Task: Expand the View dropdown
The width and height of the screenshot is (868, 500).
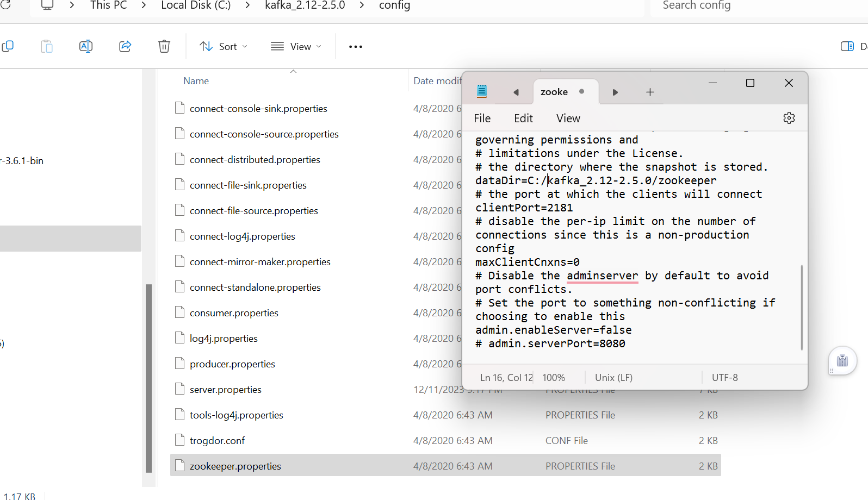Action: 296,47
